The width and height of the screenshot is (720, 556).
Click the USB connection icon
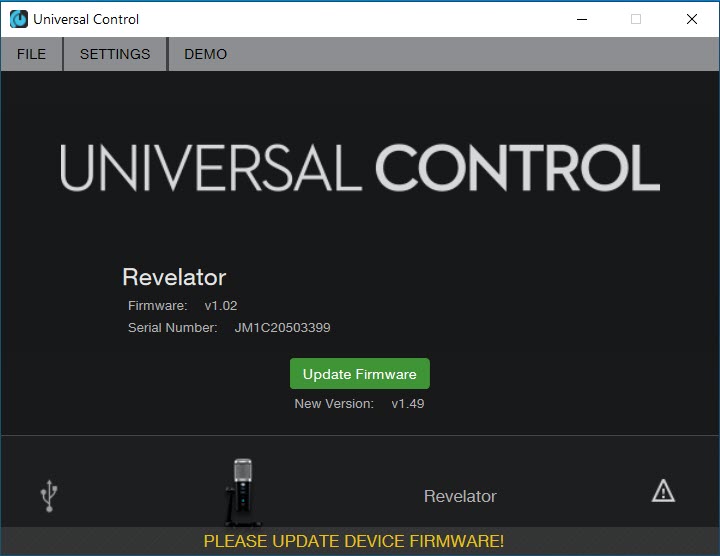[x=49, y=496]
